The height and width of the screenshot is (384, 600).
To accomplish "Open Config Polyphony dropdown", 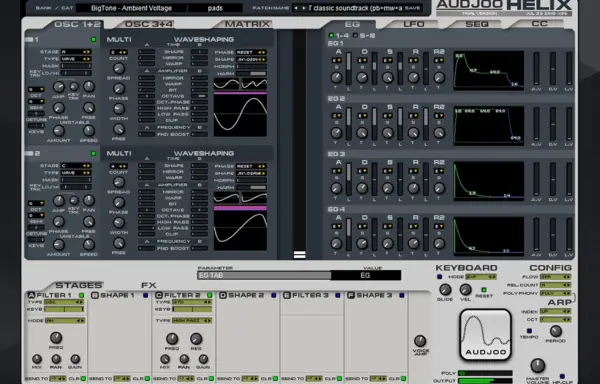I will point(555,293).
